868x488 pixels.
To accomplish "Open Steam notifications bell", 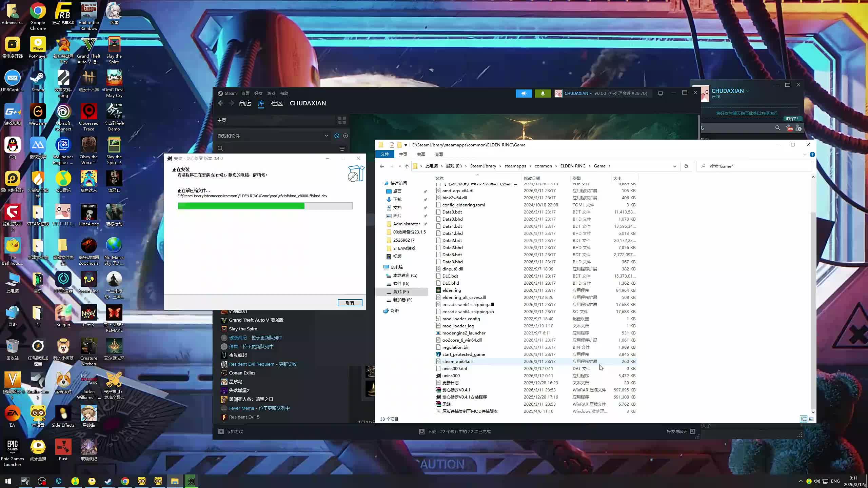I will (542, 94).
